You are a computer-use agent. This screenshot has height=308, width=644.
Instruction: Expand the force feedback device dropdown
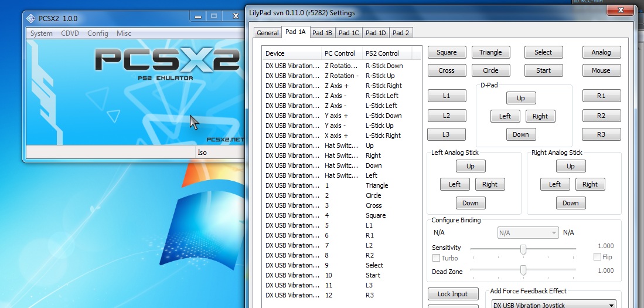coord(553,304)
